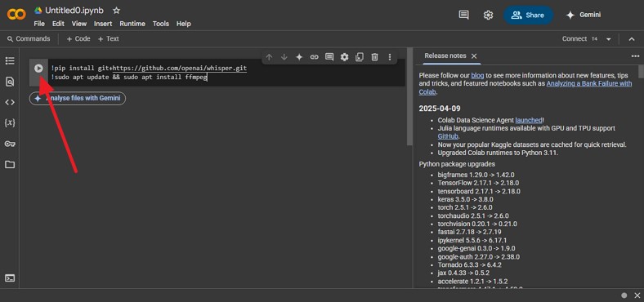Click 2025-04-09 release heading

[x=440, y=109]
